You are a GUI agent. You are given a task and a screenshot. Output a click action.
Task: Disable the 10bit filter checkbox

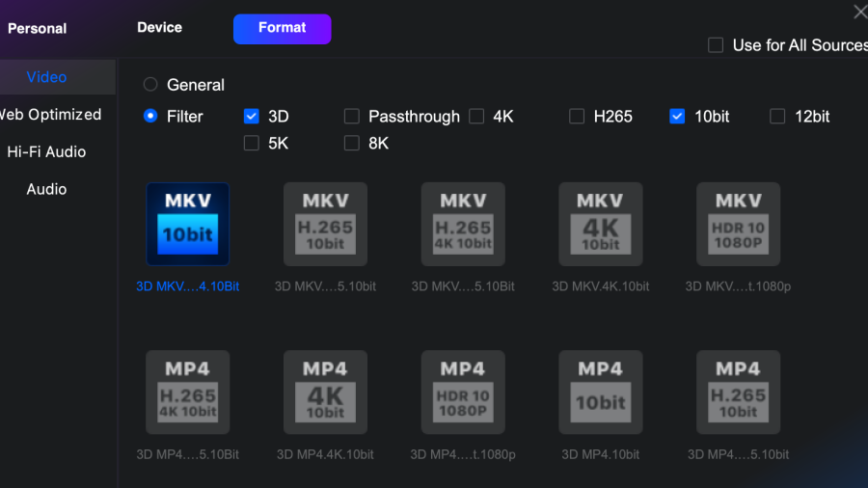coord(677,117)
